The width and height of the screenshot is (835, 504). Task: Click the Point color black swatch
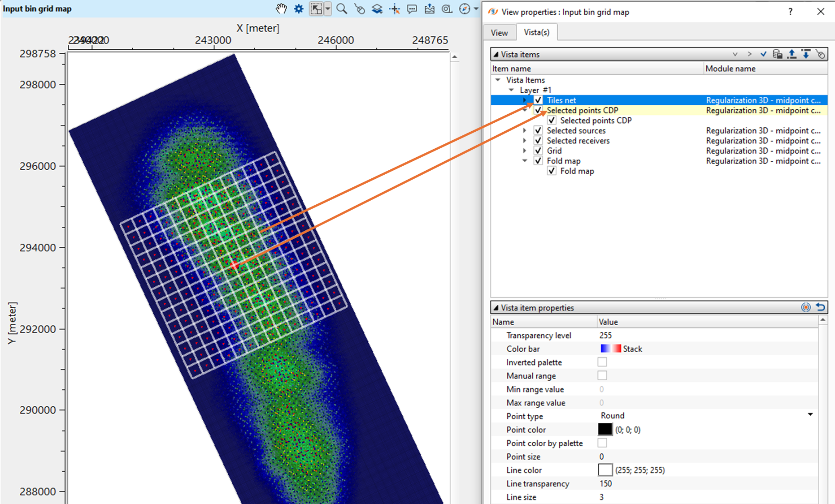[x=605, y=429]
